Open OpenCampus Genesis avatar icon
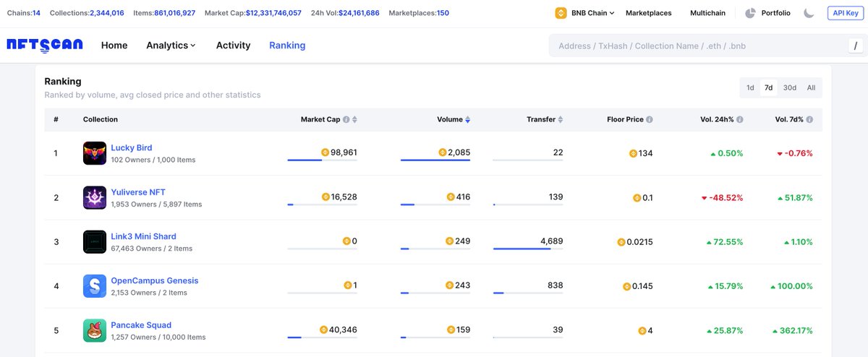The image size is (868, 357). tap(95, 286)
